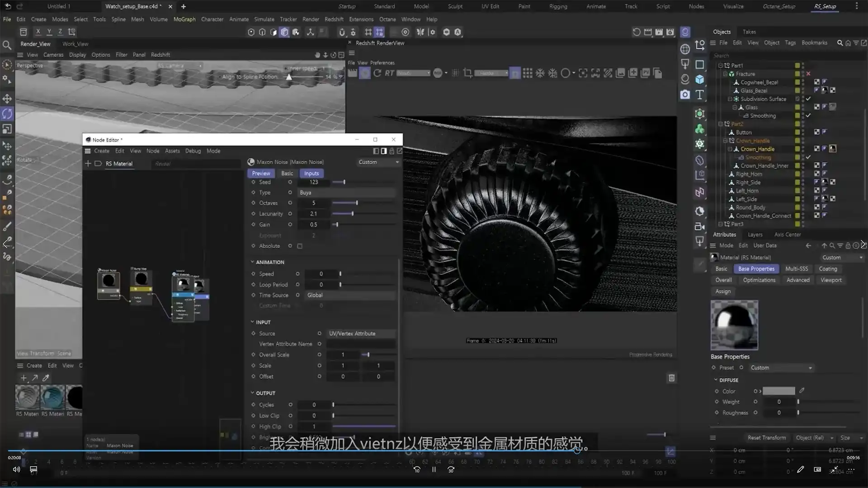Click the restart render arrow in Redshift RenderView
Viewport: 868px width, 488px height.
coord(378,73)
